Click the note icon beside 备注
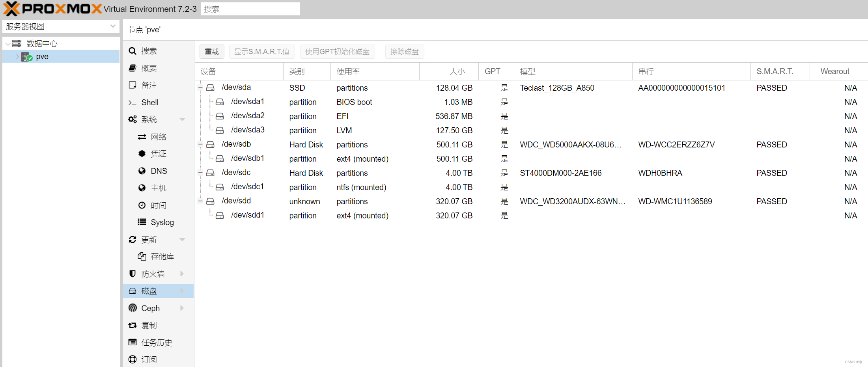868x367 pixels. click(133, 85)
